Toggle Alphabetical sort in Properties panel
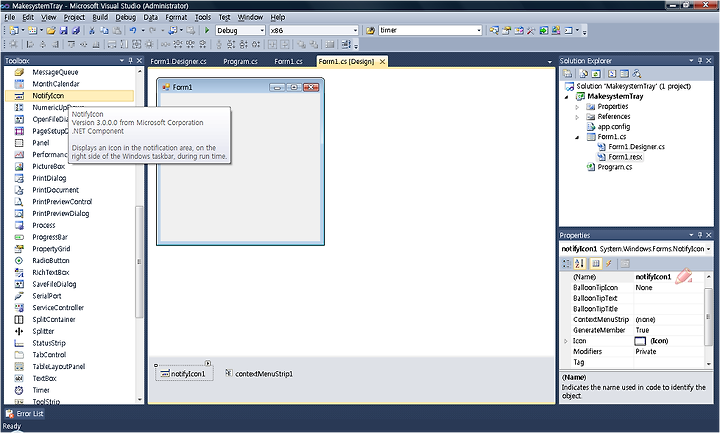The width and height of the screenshot is (720, 433). click(x=579, y=264)
